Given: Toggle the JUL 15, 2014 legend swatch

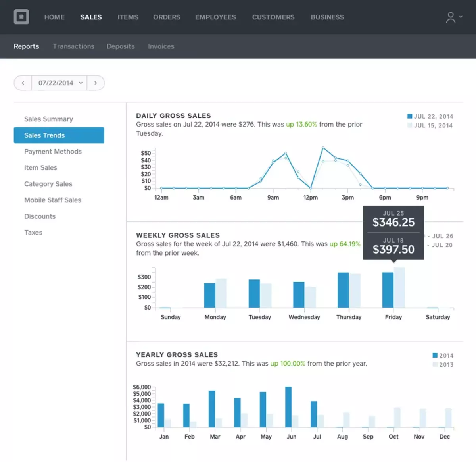Looking at the screenshot, I should [409, 125].
